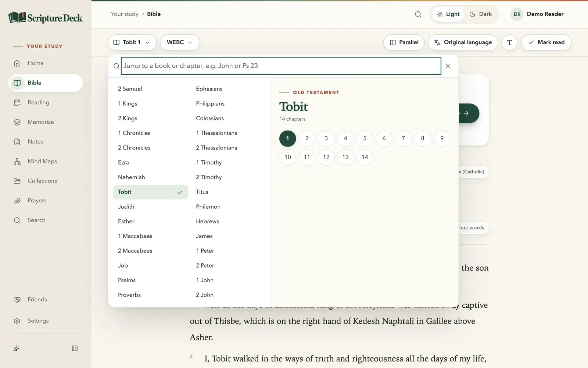Viewport: 588px width, 368px height.
Task: Click the DR user avatar
Action: point(517,14)
